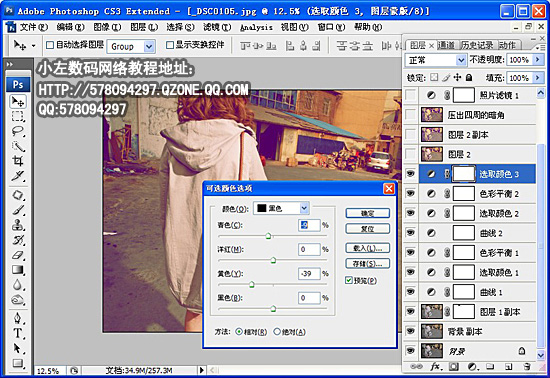Select the Eraser tool

click(x=18, y=255)
